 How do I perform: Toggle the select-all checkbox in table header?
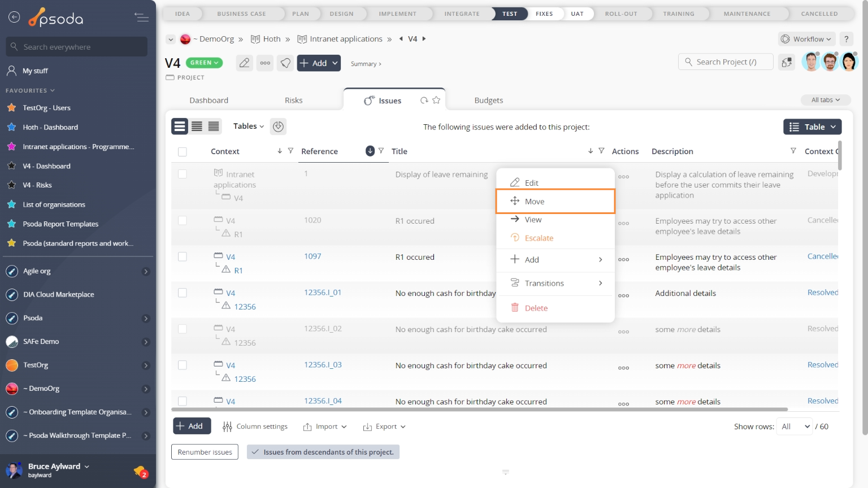click(183, 151)
